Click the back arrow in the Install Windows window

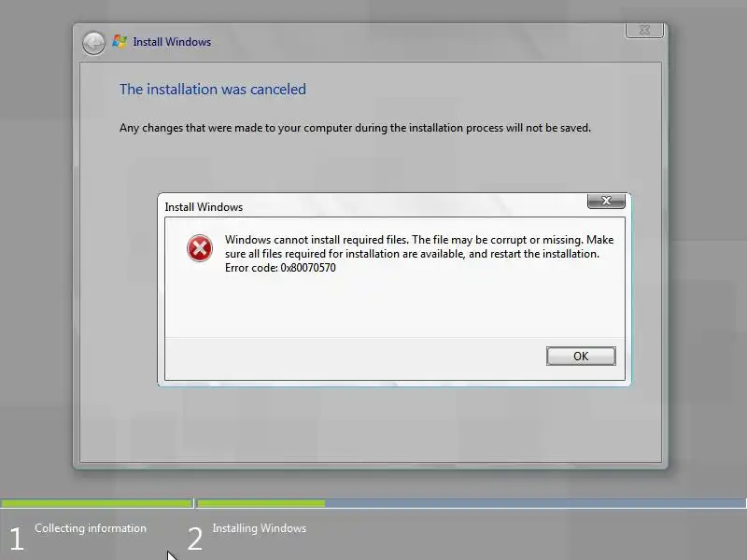[93, 43]
